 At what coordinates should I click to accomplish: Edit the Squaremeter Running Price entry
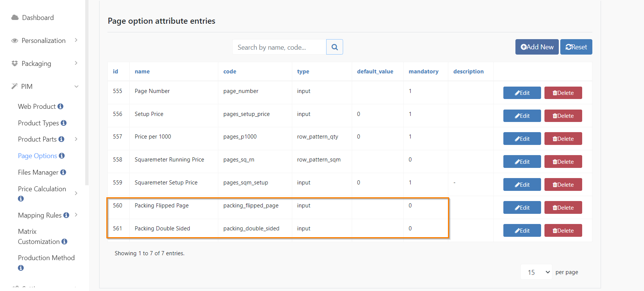(x=522, y=162)
